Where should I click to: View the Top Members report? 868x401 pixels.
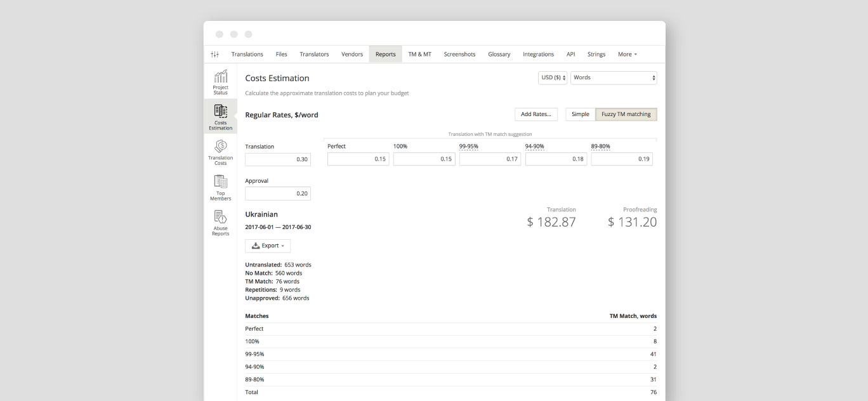tap(220, 187)
